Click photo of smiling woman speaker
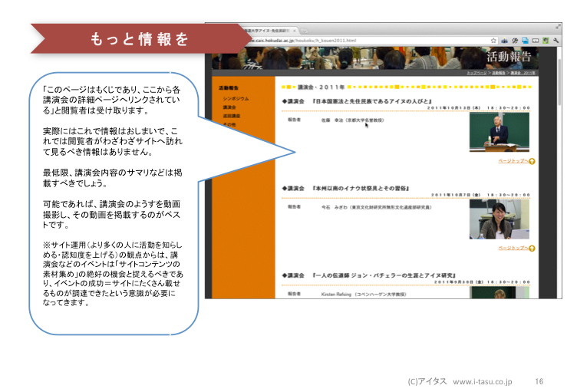Screen dimensions: 567x392 (499, 219)
